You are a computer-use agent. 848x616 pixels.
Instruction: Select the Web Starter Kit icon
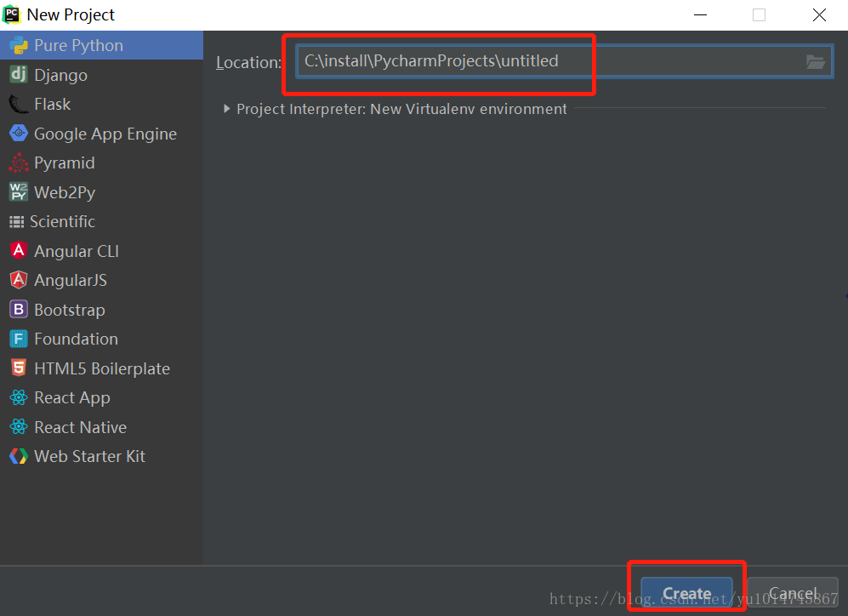pos(19,456)
